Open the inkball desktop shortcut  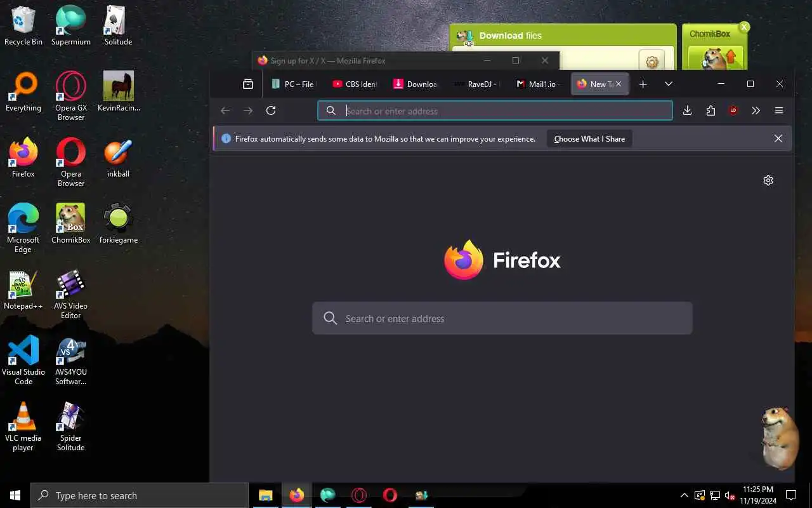[119, 158]
